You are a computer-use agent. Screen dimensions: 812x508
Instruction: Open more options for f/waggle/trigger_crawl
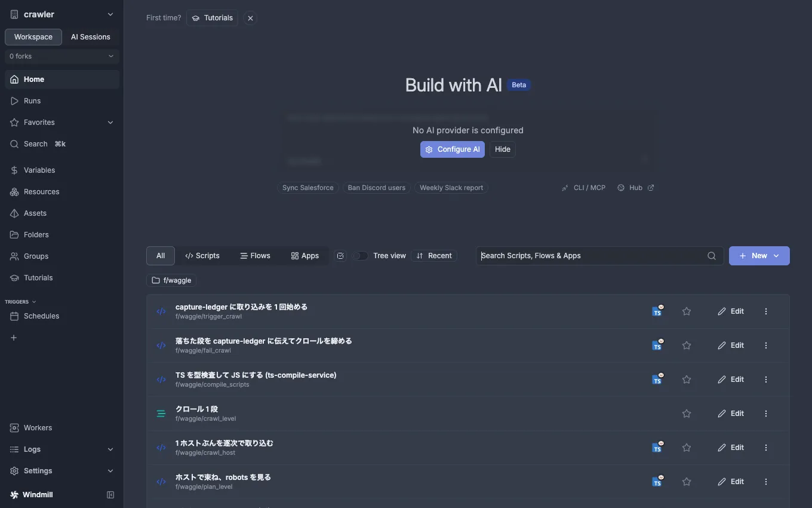tap(766, 311)
